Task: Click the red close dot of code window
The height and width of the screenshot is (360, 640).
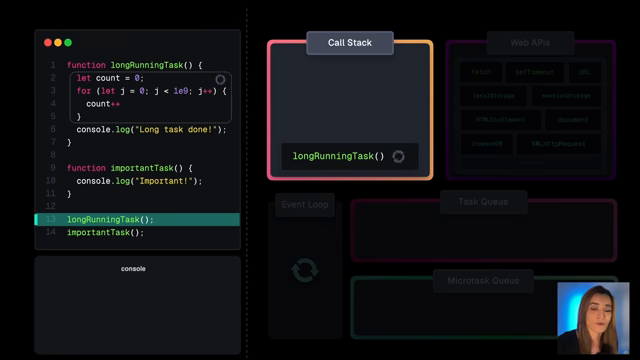Action: 48,42
